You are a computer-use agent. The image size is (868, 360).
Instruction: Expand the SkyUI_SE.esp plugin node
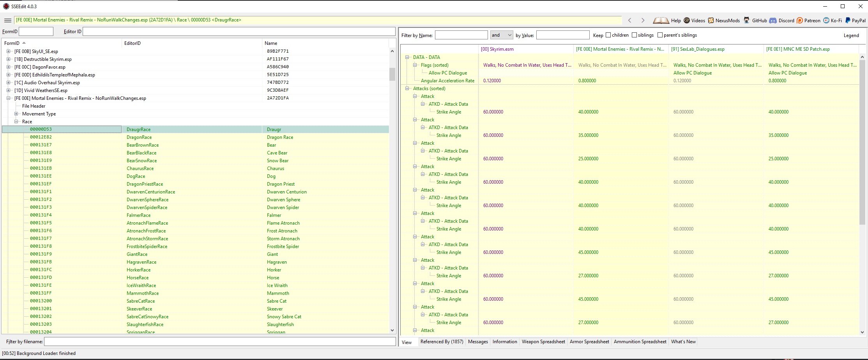coord(8,51)
